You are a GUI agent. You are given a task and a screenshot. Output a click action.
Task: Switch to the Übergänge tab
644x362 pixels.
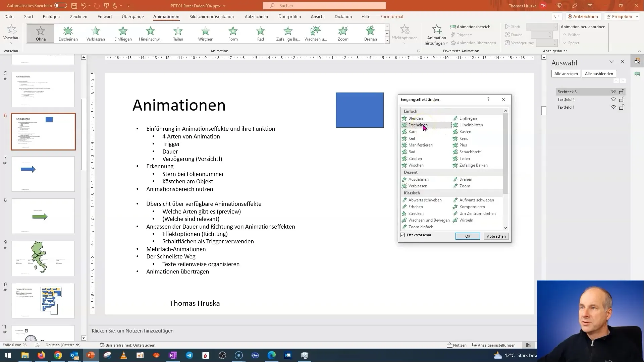tap(133, 16)
